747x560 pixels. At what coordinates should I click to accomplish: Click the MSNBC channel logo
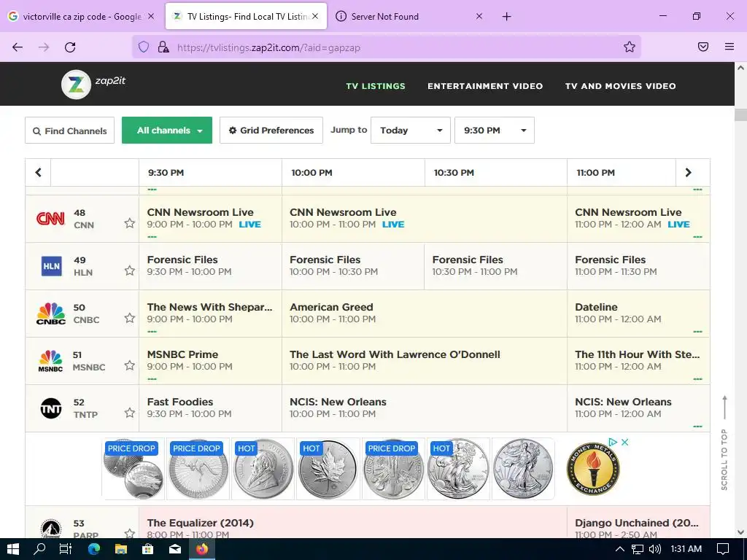tap(50, 361)
